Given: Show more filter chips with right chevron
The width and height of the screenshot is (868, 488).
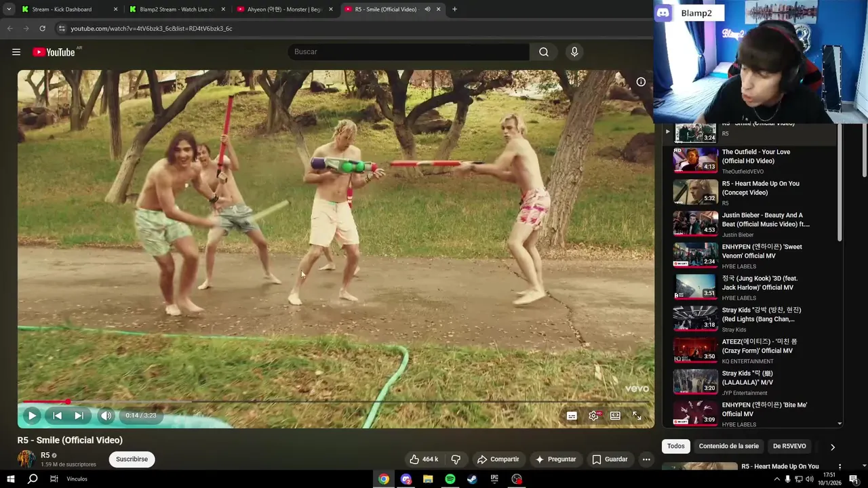Looking at the screenshot, I should [833, 447].
